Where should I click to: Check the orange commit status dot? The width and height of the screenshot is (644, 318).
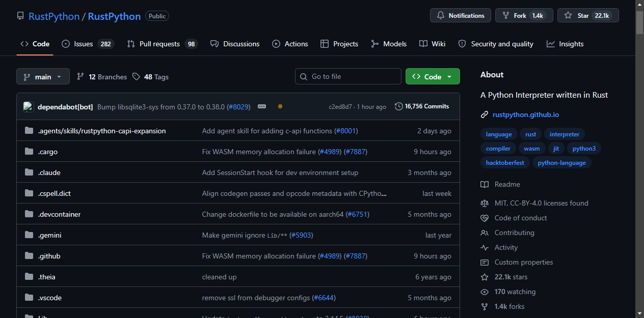coord(280,106)
